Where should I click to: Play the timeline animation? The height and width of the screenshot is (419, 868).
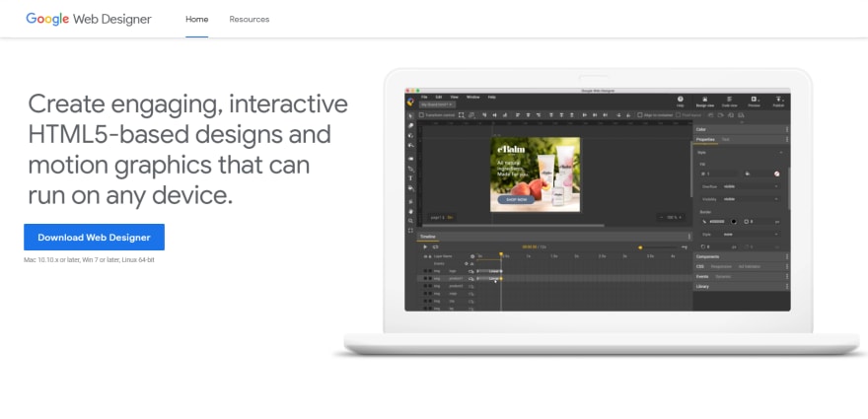425,246
